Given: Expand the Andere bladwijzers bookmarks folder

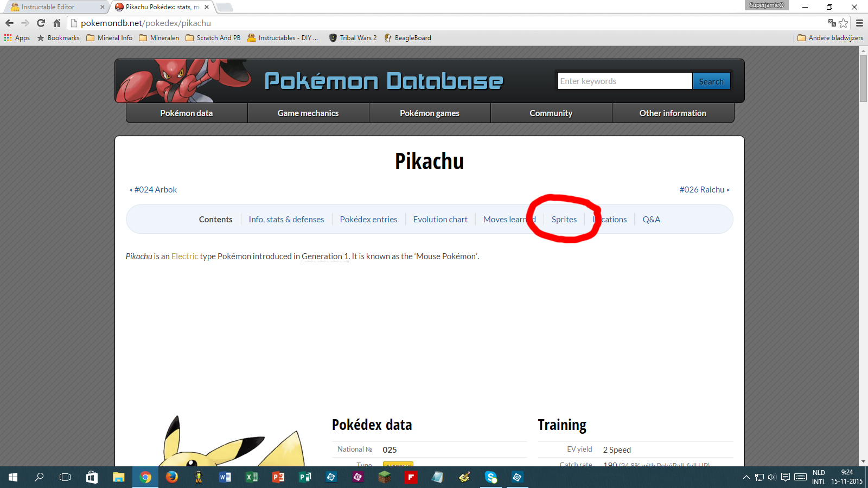Looking at the screenshot, I should 829,37.
